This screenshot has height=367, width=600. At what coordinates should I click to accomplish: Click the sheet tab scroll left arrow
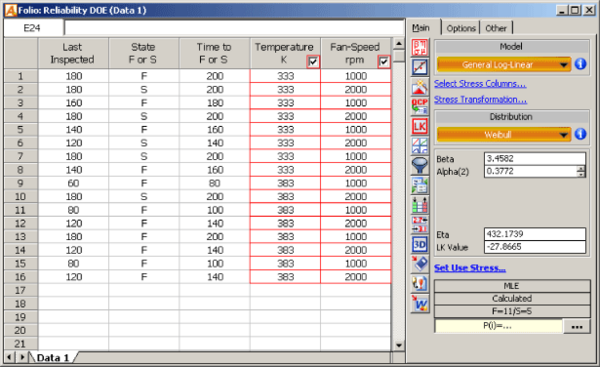pos(9,357)
